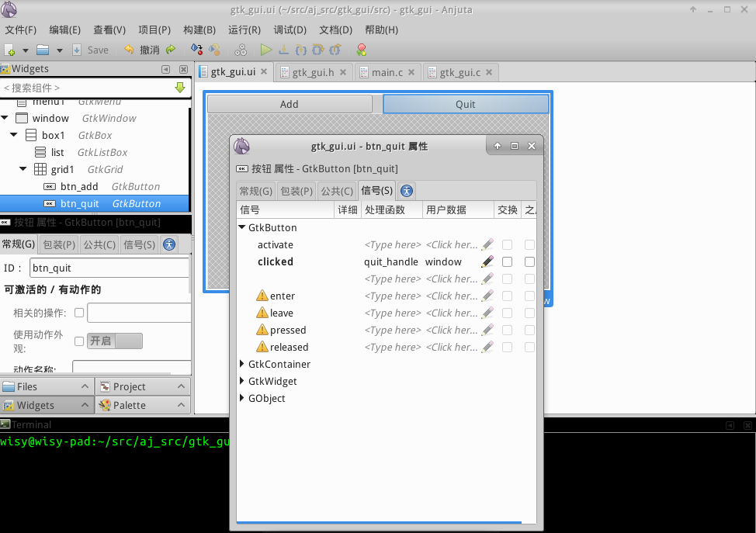The height and width of the screenshot is (533, 756).
Task: Click the Step out debugger icon
Action: click(335, 50)
